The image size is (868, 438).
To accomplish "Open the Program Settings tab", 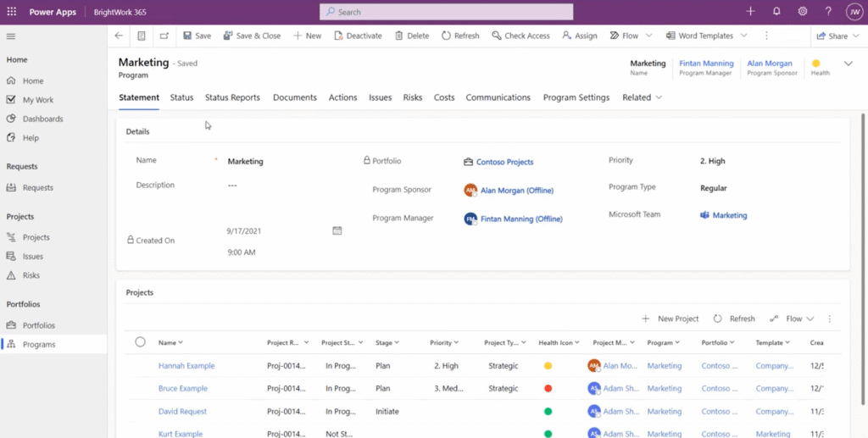I will click(576, 97).
